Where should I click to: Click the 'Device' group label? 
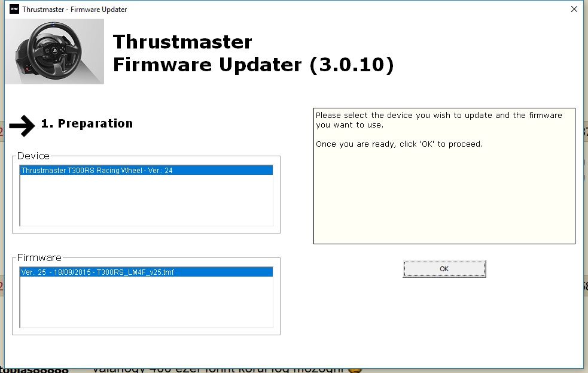33,156
